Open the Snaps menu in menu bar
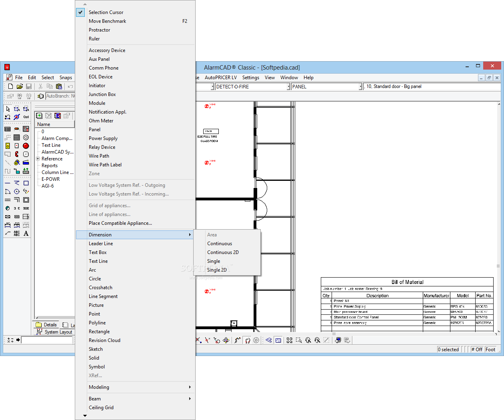 pos(66,78)
